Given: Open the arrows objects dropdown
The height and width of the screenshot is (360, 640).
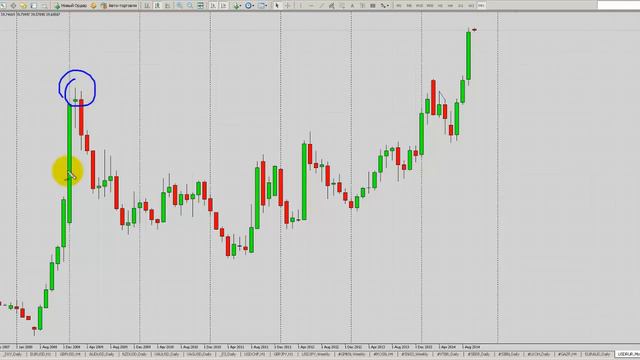Looking at the screenshot, I should point(385,6).
